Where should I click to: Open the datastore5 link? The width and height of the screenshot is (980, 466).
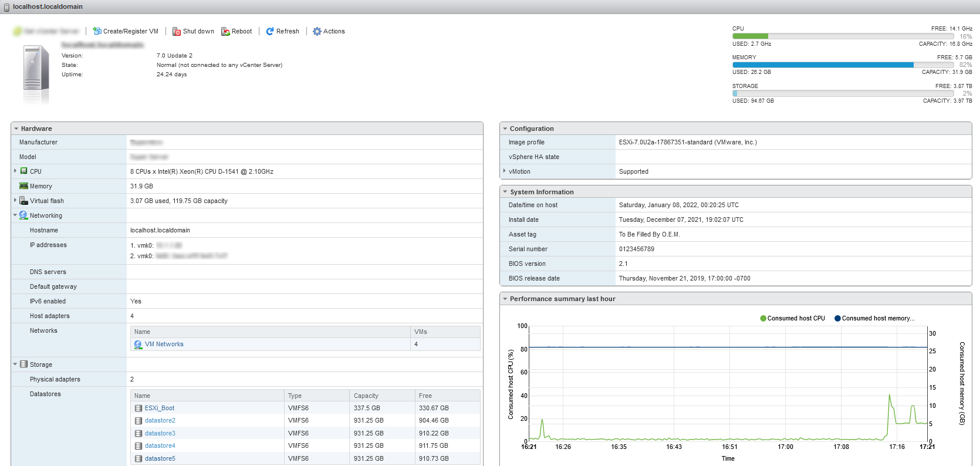pyautogui.click(x=160, y=458)
